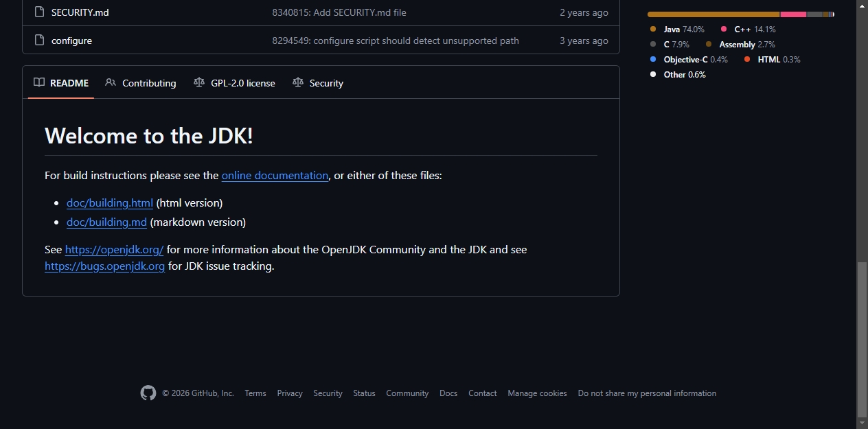
Task: Click the GitHub logo in the footer
Action: click(x=148, y=393)
